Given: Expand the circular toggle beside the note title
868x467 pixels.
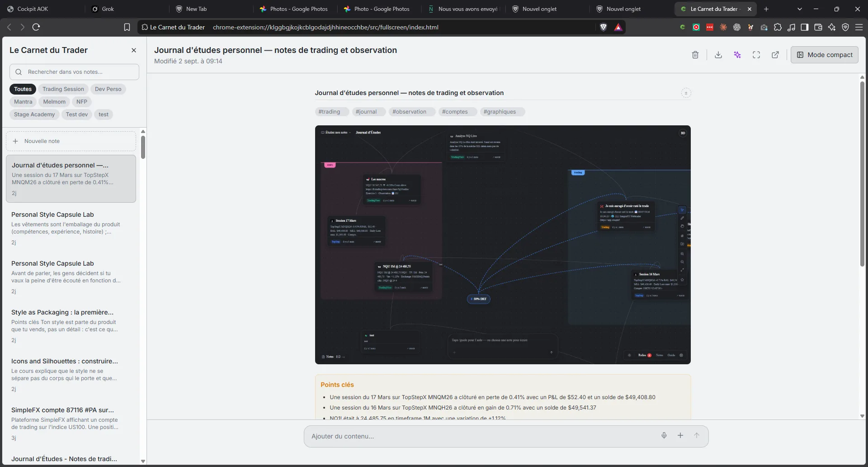Looking at the screenshot, I should coord(686,93).
